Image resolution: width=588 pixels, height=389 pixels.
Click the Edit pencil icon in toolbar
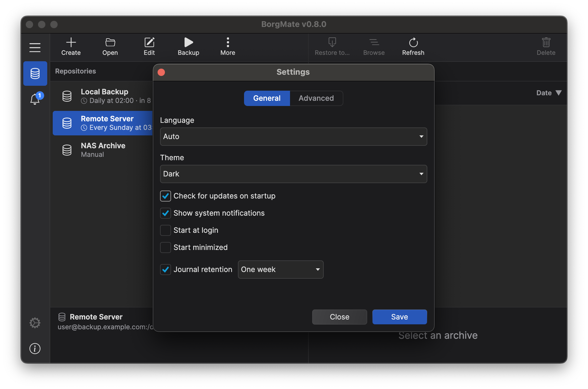[149, 42]
